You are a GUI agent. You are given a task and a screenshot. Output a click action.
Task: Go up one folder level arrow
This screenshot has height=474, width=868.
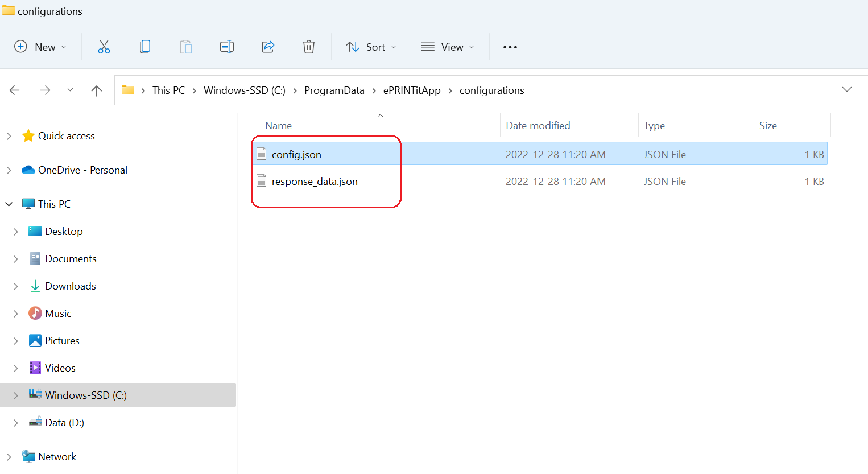[97, 90]
